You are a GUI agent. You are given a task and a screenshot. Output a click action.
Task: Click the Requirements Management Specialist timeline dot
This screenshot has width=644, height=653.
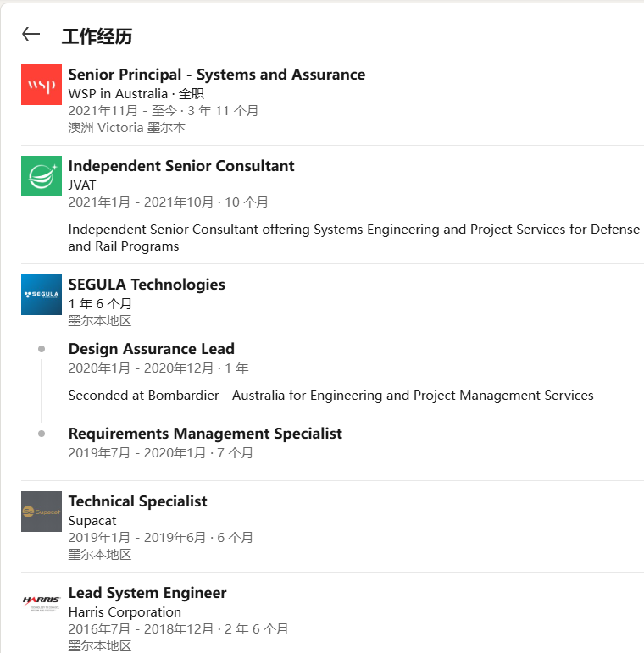click(x=42, y=434)
